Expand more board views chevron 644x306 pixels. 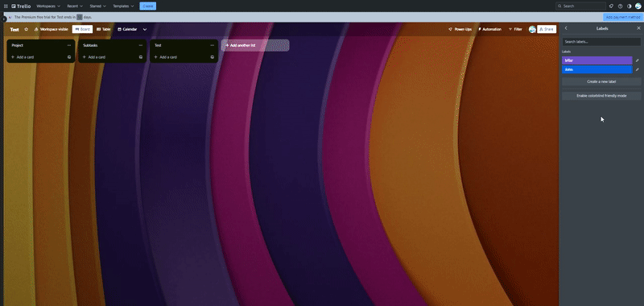pos(145,29)
